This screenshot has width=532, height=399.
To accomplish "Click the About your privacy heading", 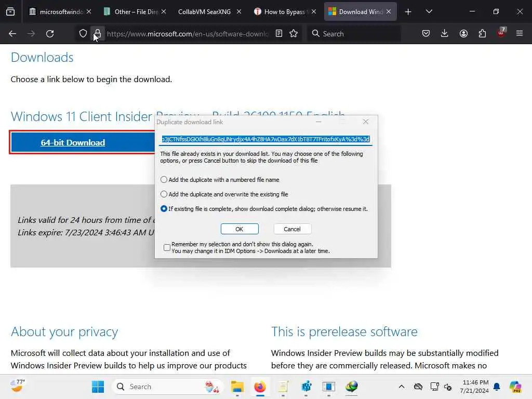I will point(64,331).
